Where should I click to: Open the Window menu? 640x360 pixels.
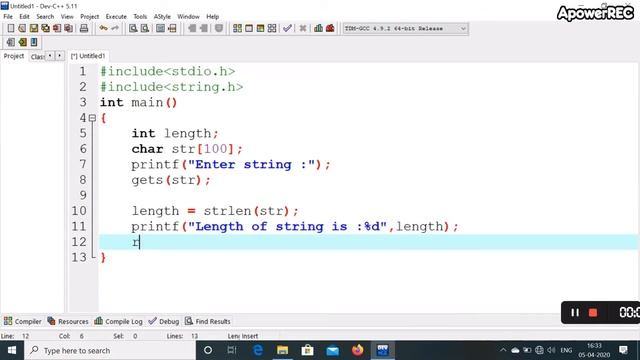click(x=188, y=17)
